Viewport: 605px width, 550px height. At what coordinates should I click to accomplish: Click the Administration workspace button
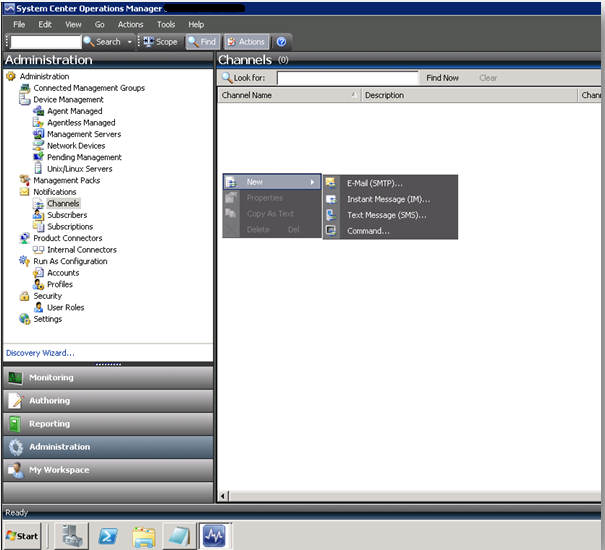click(108, 447)
